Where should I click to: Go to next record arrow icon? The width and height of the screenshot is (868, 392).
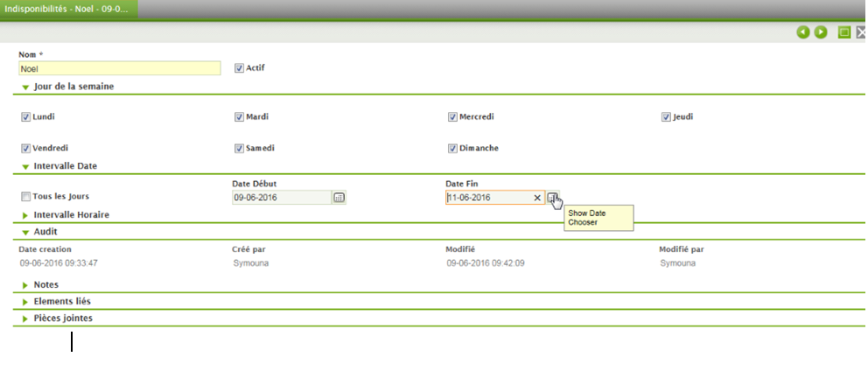[821, 32]
